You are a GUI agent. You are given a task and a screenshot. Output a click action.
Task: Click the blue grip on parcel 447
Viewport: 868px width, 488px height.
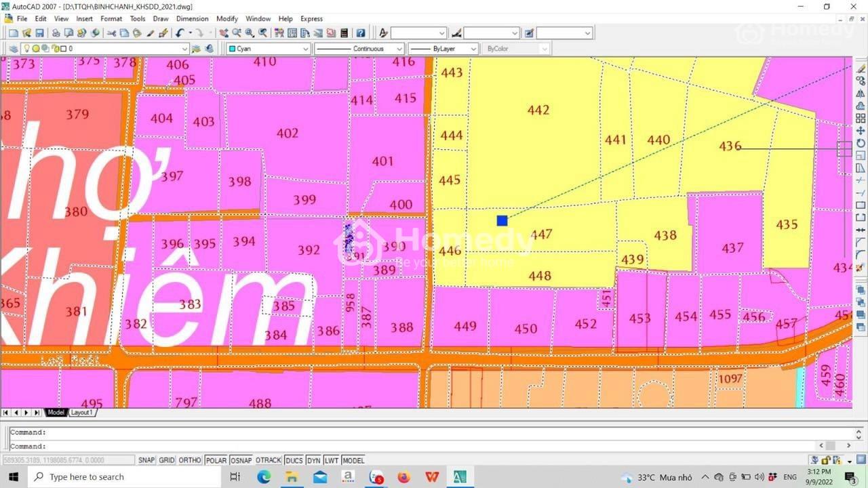(502, 220)
